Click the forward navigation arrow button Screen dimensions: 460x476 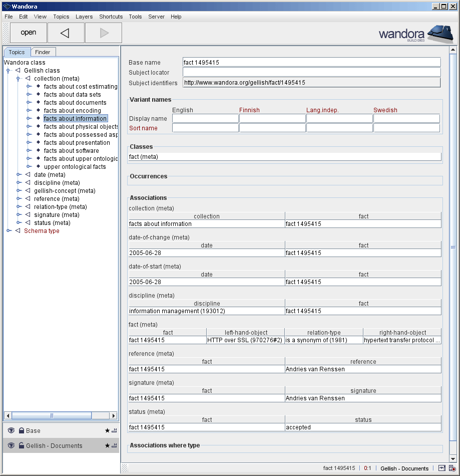(x=104, y=33)
